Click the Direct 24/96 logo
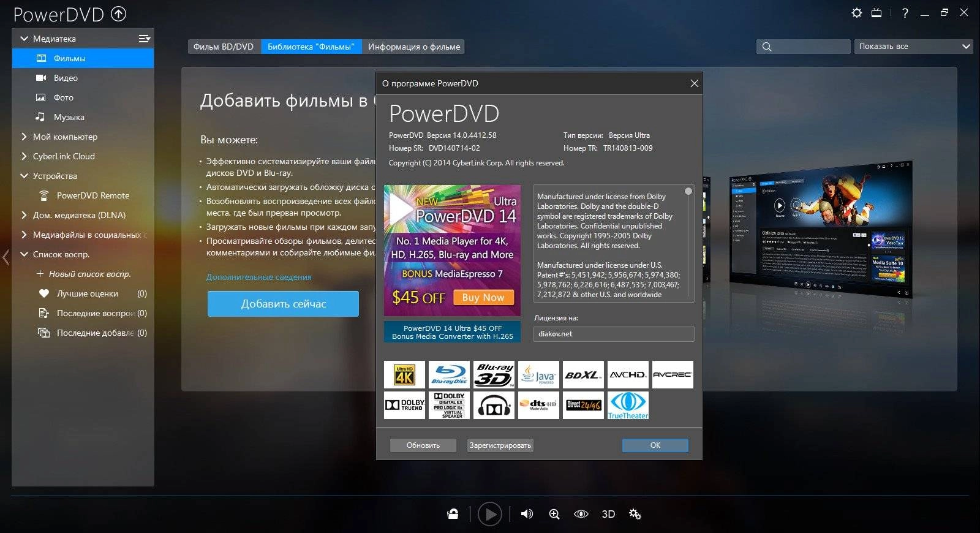 pos(583,405)
